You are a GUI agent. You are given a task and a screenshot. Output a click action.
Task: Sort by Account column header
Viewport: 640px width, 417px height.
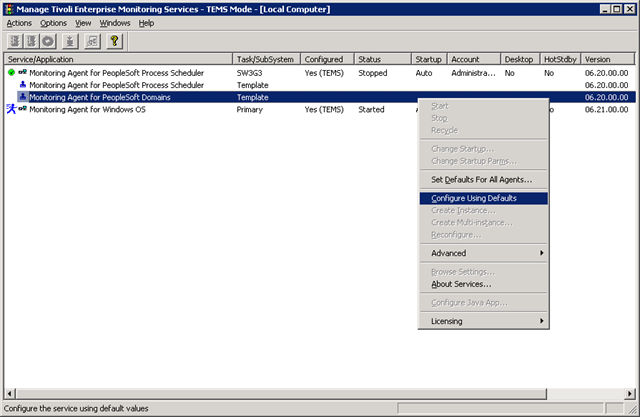click(474, 59)
